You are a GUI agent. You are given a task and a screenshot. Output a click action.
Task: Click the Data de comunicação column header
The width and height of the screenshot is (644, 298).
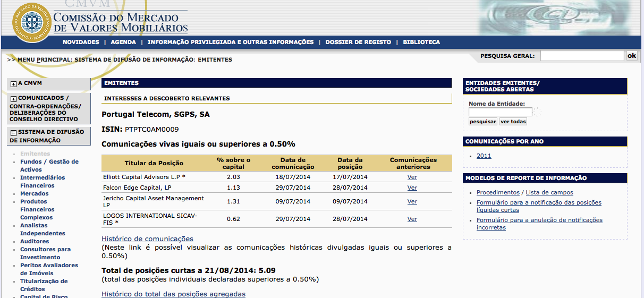[293, 163]
